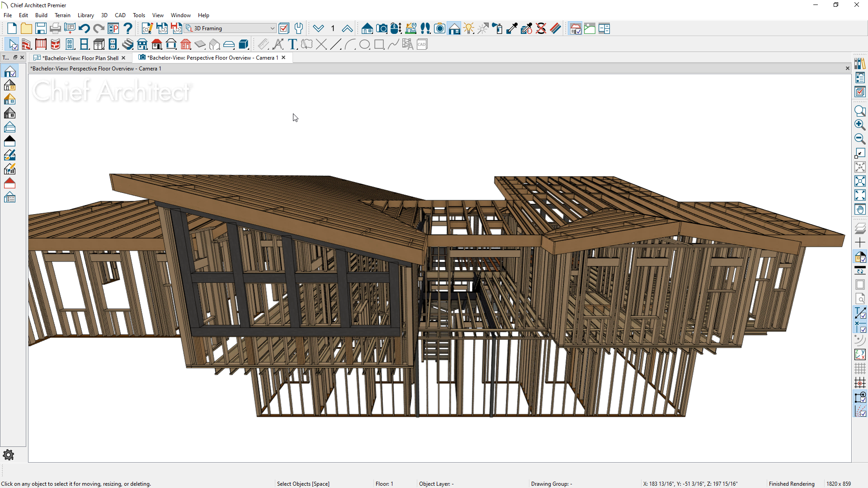The image size is (868, 488).
Task: Open the Plan Check question-mark help icon
Action: [128, 28]
